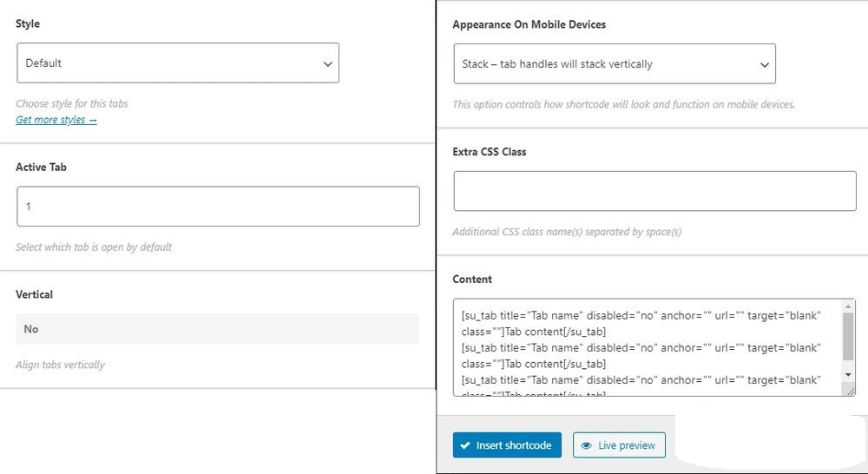
Task: Open the Style dropdown showing Default
Action: pos(177,63)
